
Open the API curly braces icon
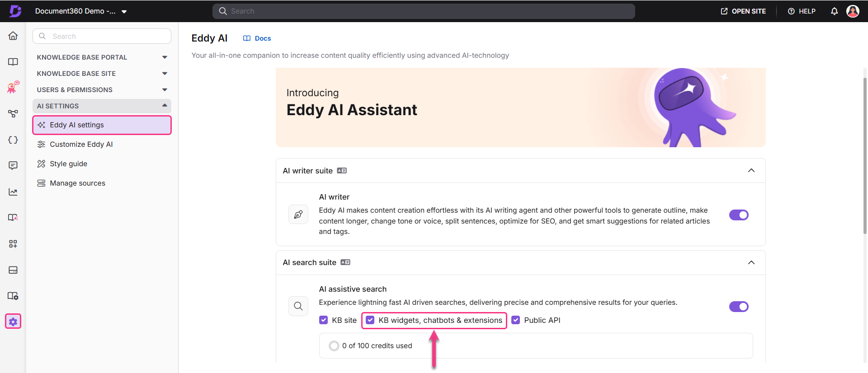tap(13, 140)
